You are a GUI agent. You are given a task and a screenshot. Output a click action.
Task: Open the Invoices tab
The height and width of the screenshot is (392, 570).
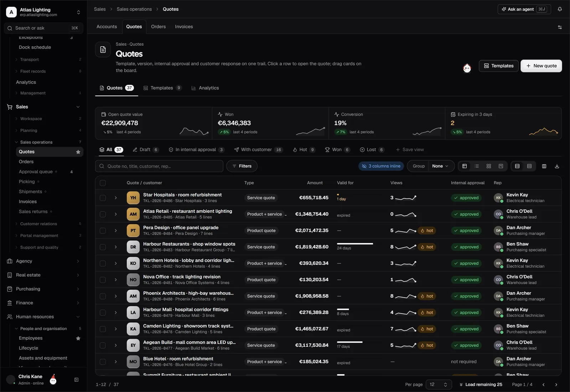[184, 27]
